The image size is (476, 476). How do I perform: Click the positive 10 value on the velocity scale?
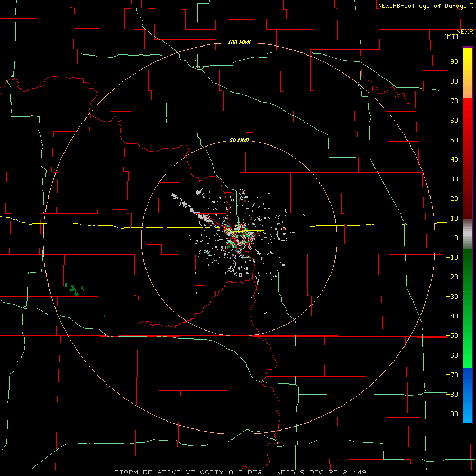point(454,218)
